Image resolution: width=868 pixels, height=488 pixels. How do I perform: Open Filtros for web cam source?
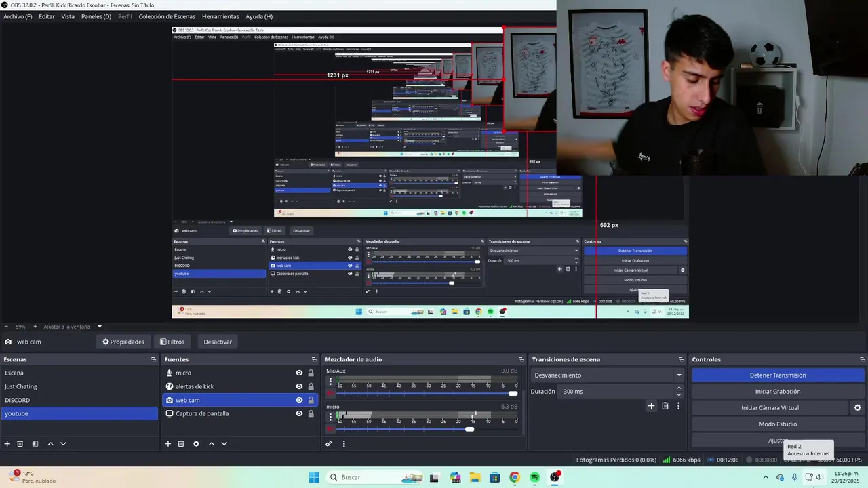(x=172, y=342)
